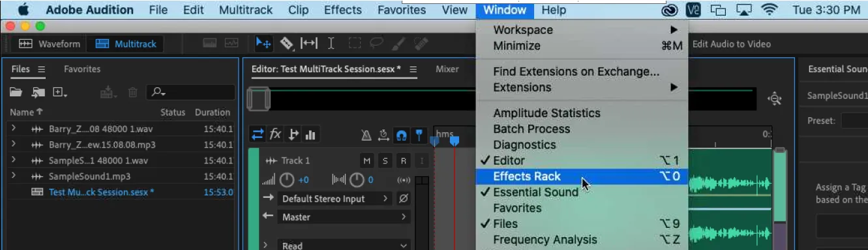Toggle Monitor Input on Track 1

(x=422, y=161)
